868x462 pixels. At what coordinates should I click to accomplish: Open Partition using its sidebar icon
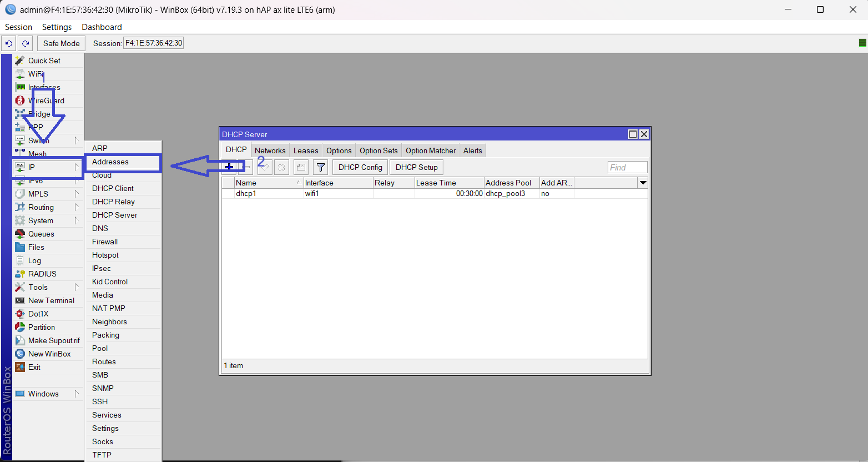[20, 327]
